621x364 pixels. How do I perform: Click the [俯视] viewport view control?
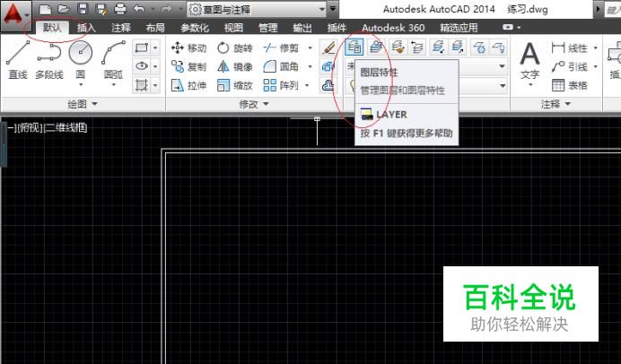click(28, 127)
